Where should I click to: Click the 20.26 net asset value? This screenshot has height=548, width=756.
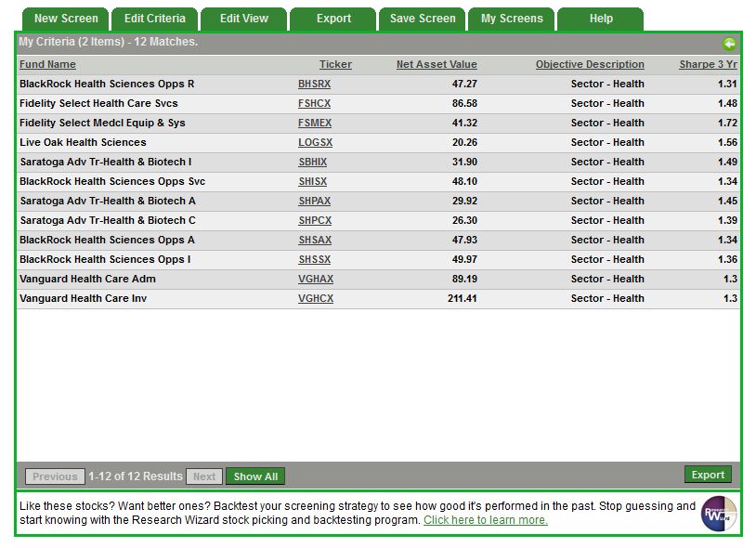464,143
